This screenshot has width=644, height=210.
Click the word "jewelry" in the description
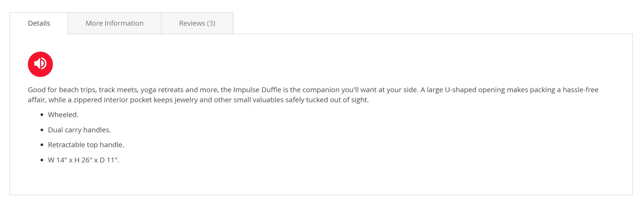pos(186,100)
